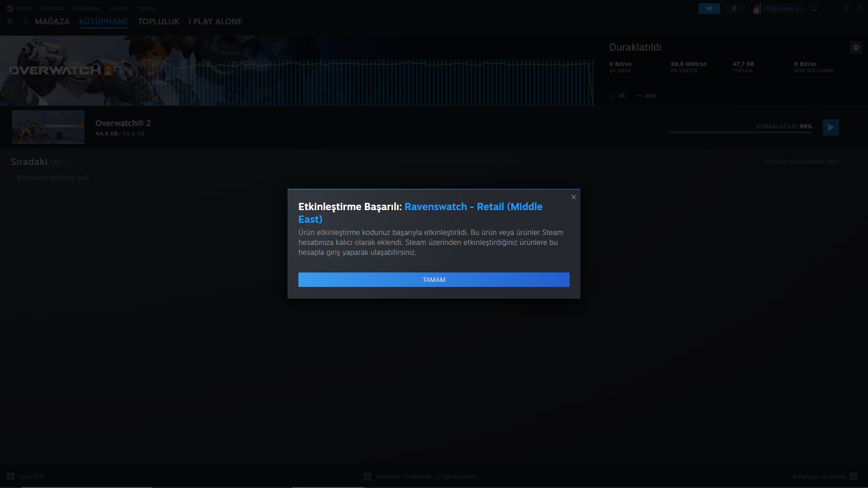This screenshot has height=488, width=868.
Task: Open the Görünüm menu
Action: [52, 9]
